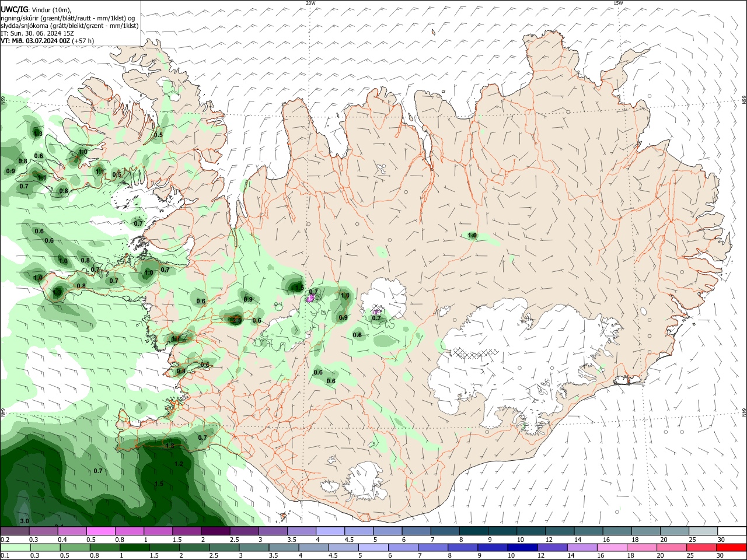The image size is (747, 560).
Task: Click the '20W' longitude label
Action: click(x=310, y=3)
